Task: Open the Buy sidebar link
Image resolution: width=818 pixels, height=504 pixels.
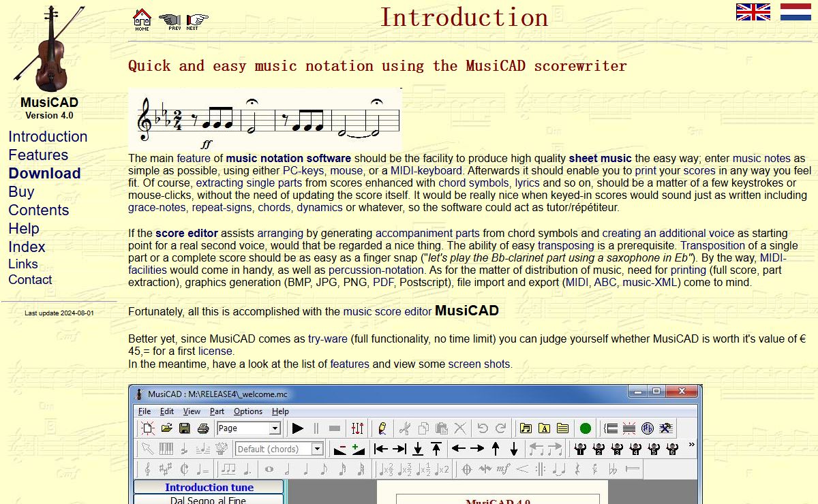Action: (21, 191)
